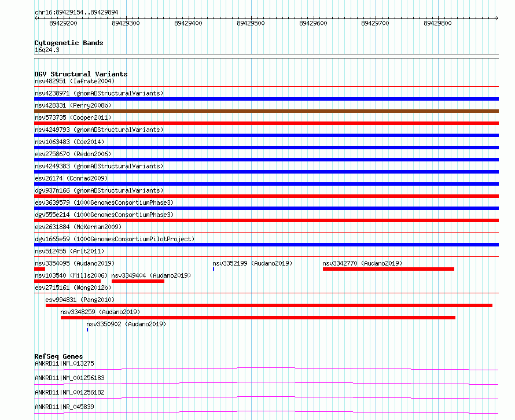Open nsv103540 (Mills2006) variant label
This screenshot has width=515, height=420.
tap(71, 275)
